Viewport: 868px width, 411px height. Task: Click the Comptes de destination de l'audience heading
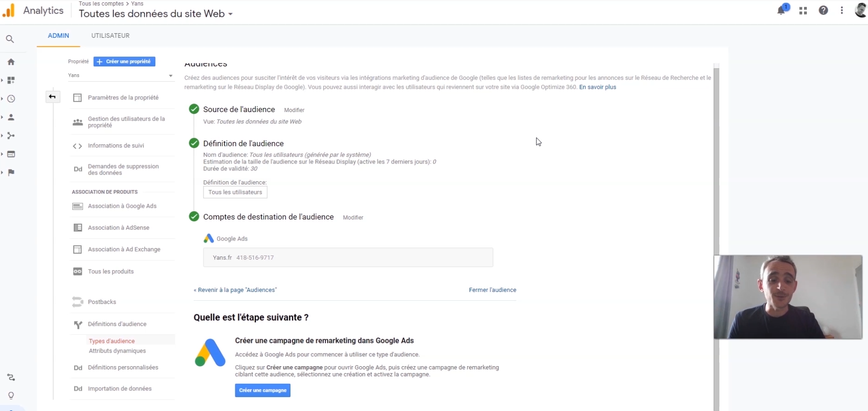(x=268, y=217)
